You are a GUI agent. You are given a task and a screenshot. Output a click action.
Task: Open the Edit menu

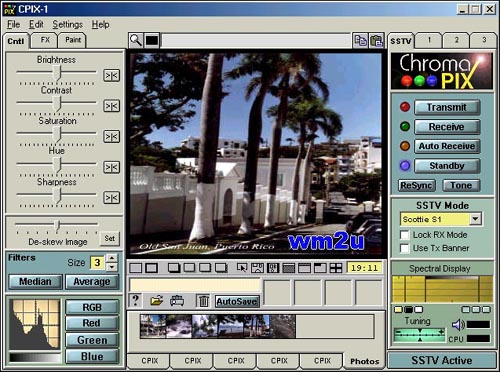tap(36, 25)
